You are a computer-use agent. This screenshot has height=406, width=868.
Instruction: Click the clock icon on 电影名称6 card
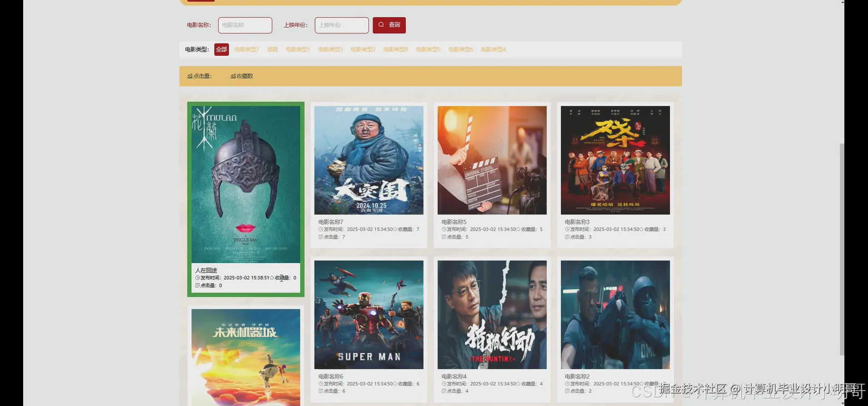(321, 384)
